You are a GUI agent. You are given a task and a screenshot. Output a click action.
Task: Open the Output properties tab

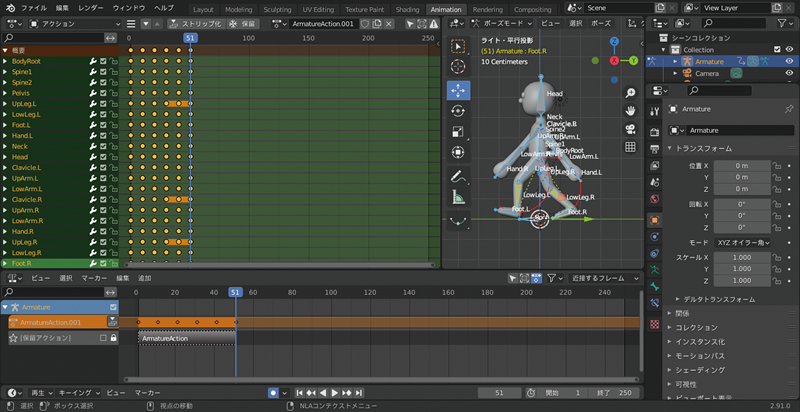pyautogui.click(x=655, y=149)
